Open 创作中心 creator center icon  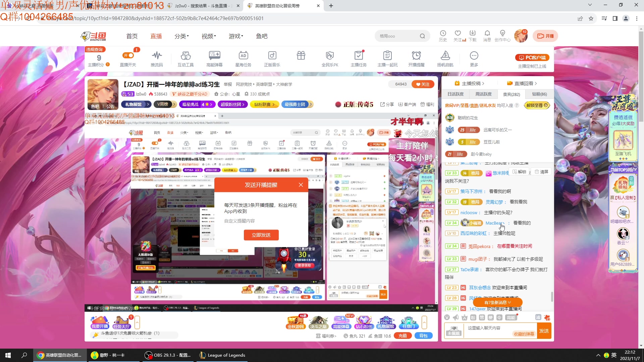click(x=502, y=36)
